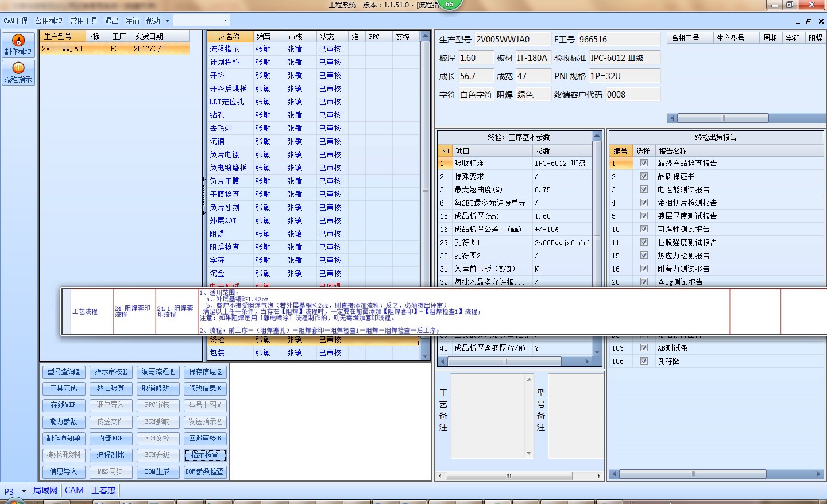This screenshot has height=504, width=827.
Task: Click the MDI minimize button in menu bar
Action: tap(798, 21)
